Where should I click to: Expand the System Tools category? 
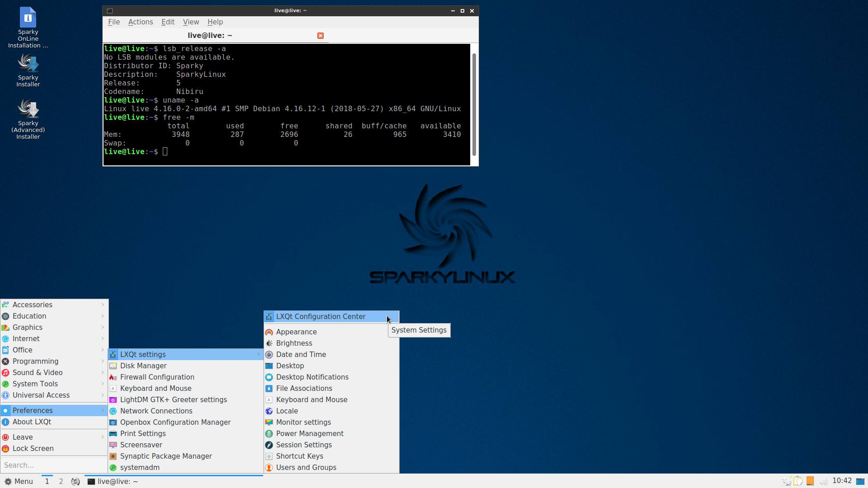pyautogui.click(x=54, y=384)
